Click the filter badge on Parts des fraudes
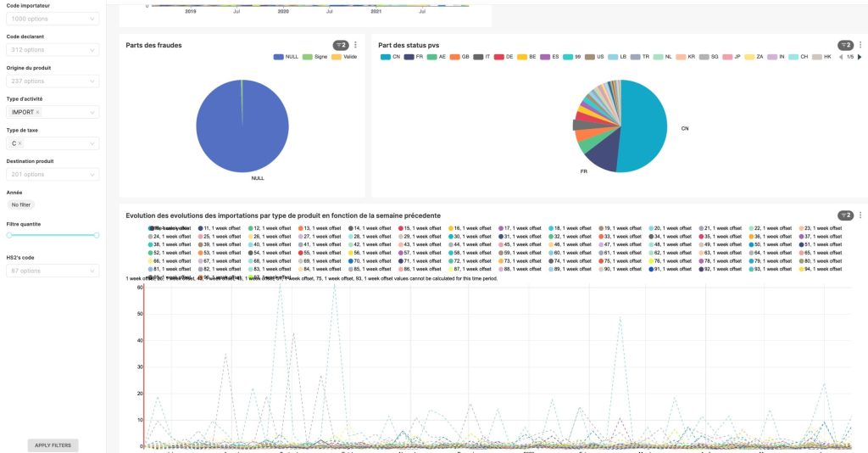868x453 pixels. [341, 45]
